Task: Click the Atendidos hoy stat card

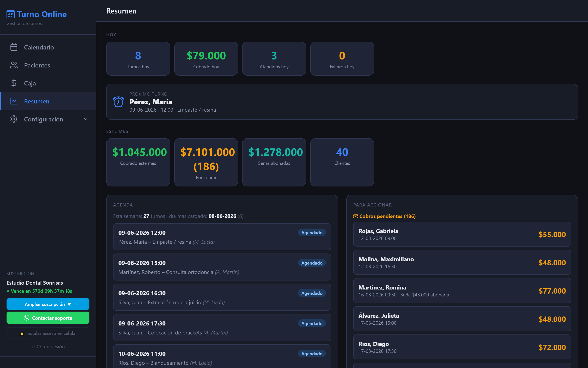Action: point(274,59)
